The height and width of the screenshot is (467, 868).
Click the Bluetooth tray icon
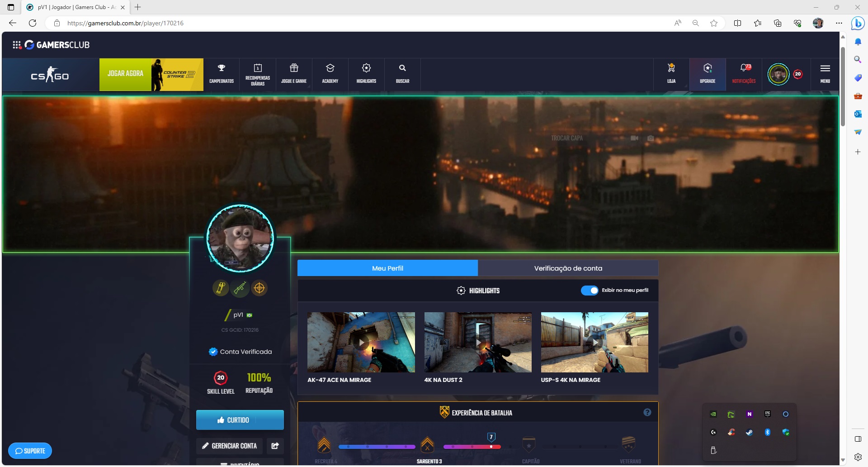[x=768, y=432]
